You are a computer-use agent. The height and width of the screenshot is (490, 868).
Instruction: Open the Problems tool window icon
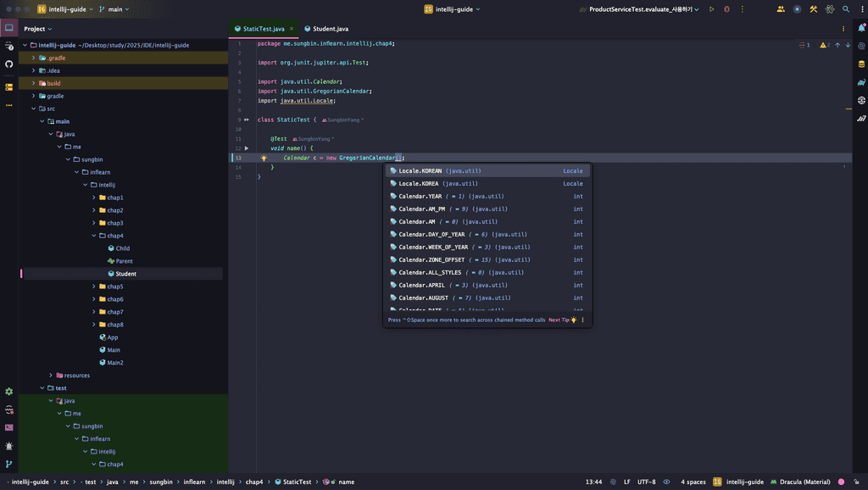[8, 446]
